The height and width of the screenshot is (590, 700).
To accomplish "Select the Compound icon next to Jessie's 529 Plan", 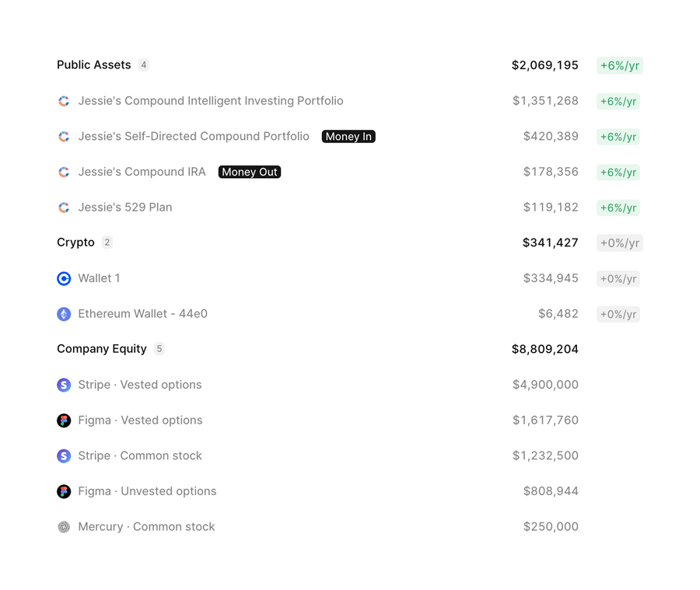I will tap(64, 208).
